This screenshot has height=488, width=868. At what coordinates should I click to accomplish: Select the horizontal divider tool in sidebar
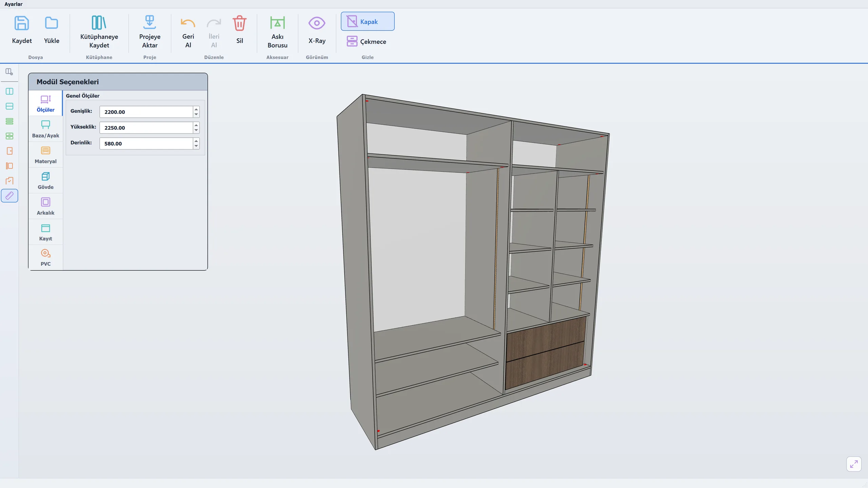click(x=9, y=106)
